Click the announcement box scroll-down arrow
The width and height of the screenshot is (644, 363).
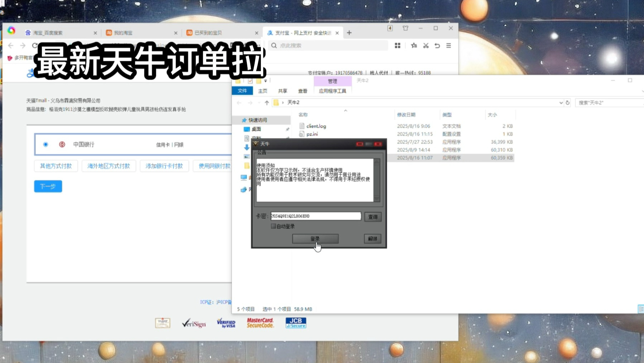point(377,198)
